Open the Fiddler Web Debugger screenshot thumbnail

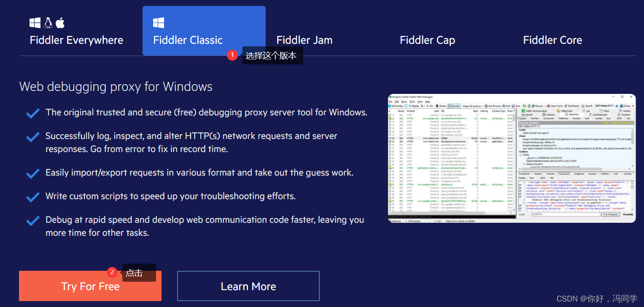[x=512, y=158]
